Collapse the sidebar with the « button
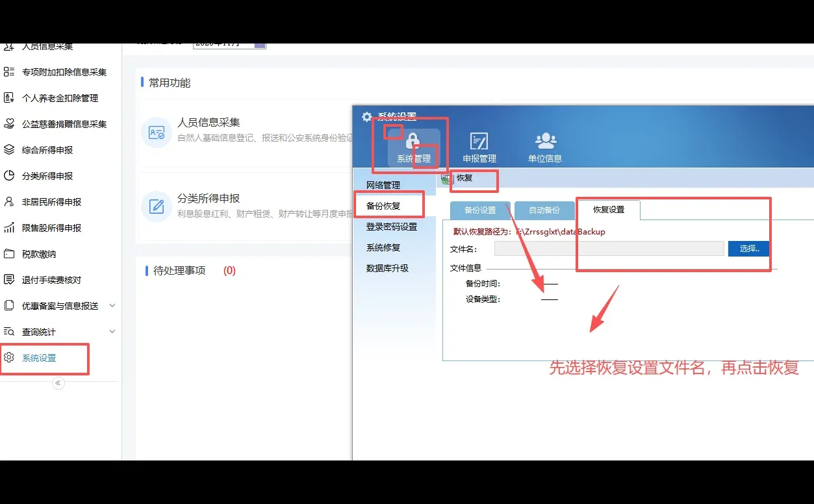The height and width of the screenshot is (504, 814). click(x=58, y=383)
